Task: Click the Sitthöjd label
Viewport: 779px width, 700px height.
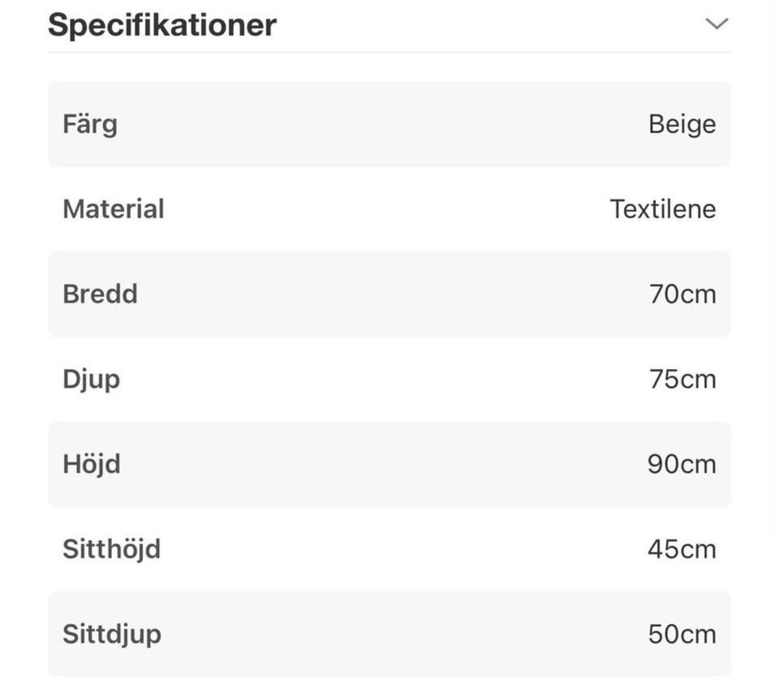Action: point(112,549)
